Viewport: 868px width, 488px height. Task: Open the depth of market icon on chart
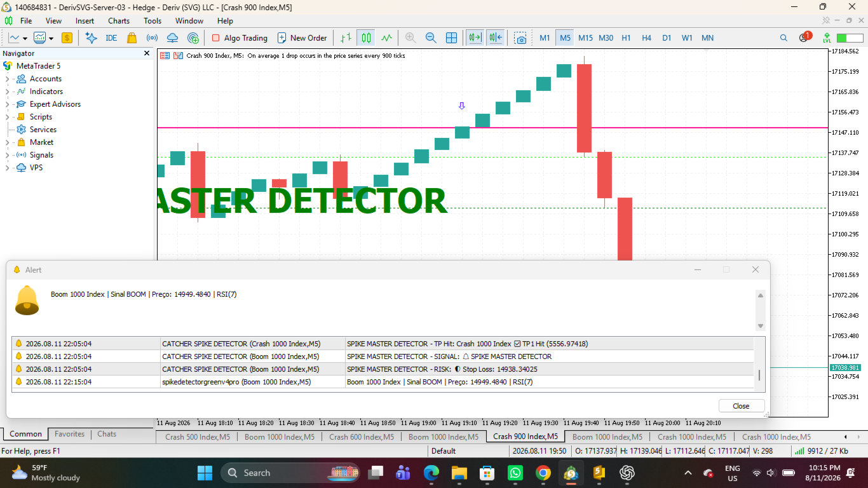point(178,55)
